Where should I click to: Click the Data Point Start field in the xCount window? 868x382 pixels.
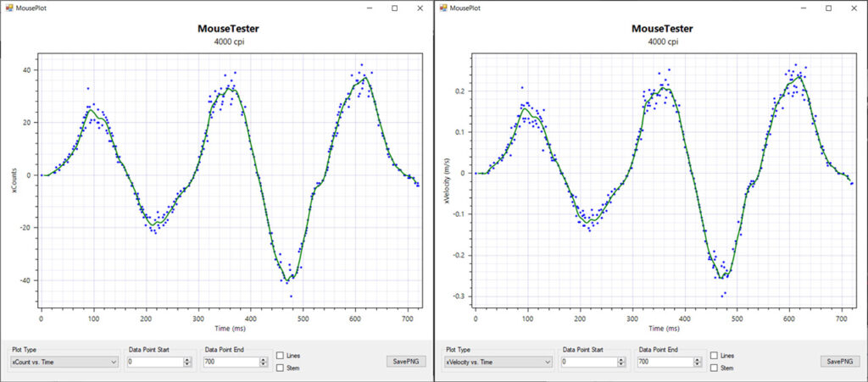click(154, 362)
